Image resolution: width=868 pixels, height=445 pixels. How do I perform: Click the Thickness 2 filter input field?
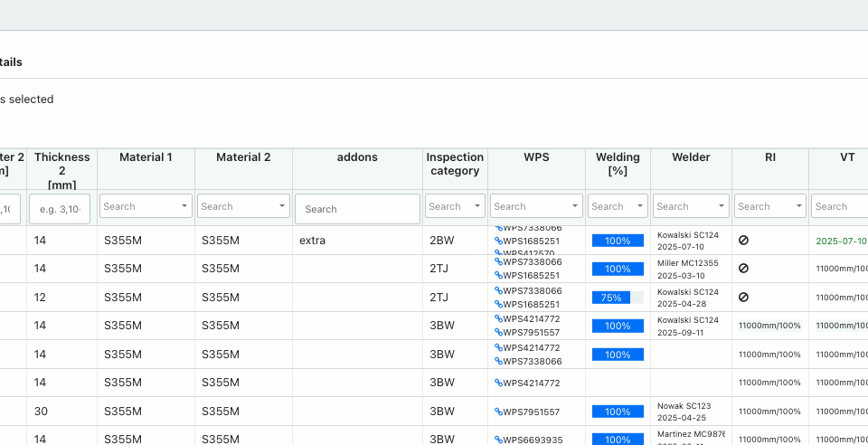tap(60, 209)
